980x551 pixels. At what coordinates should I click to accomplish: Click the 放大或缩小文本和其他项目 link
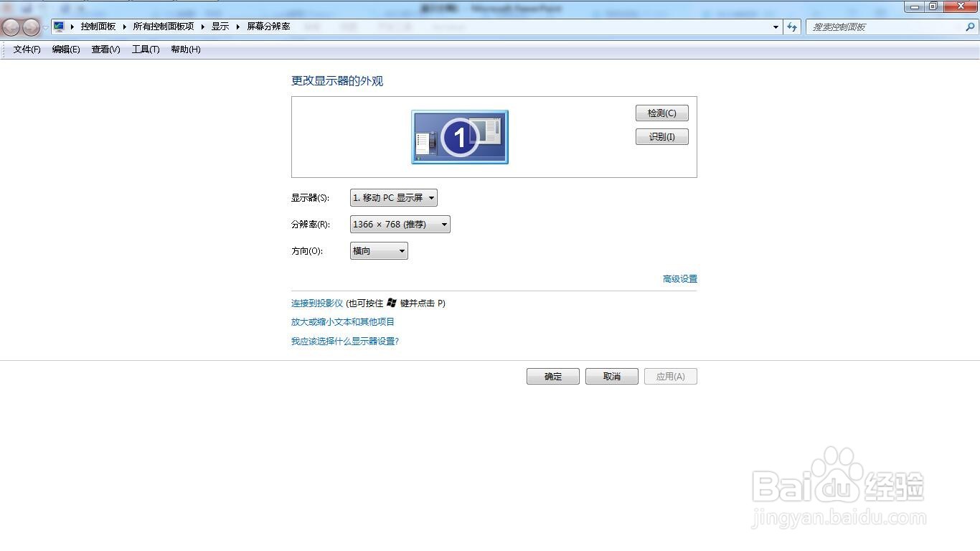click(x=343, y=322)
